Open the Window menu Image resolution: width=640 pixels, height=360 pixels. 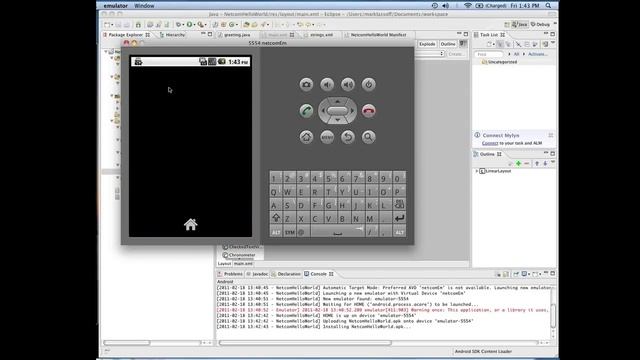pyautogui.click(x=144, y=6)
